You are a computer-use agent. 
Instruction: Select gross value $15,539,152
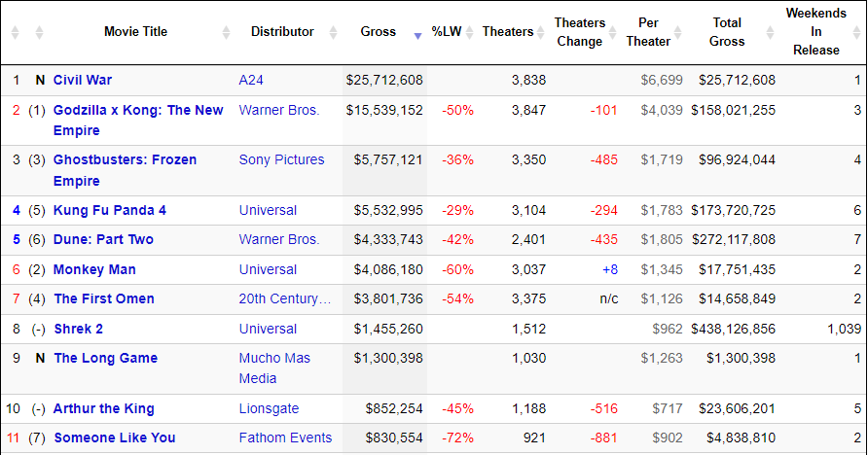[x=384, y=110]
